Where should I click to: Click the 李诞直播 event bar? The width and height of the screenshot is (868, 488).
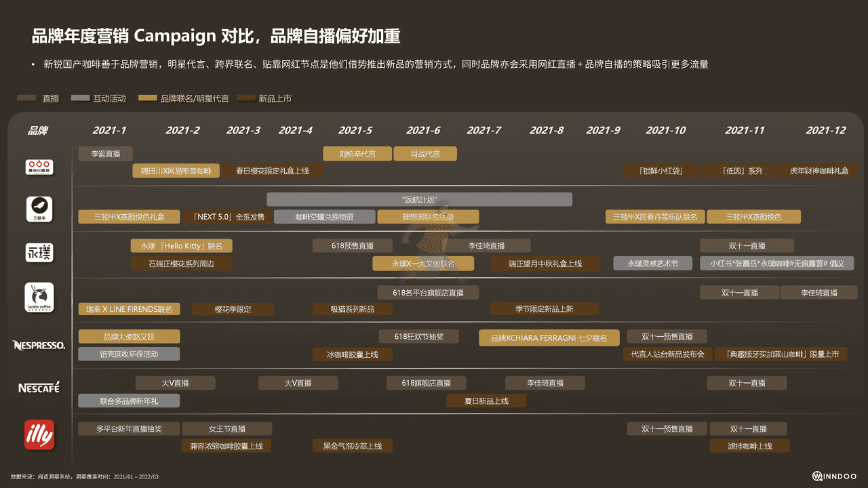pos(106,154)
